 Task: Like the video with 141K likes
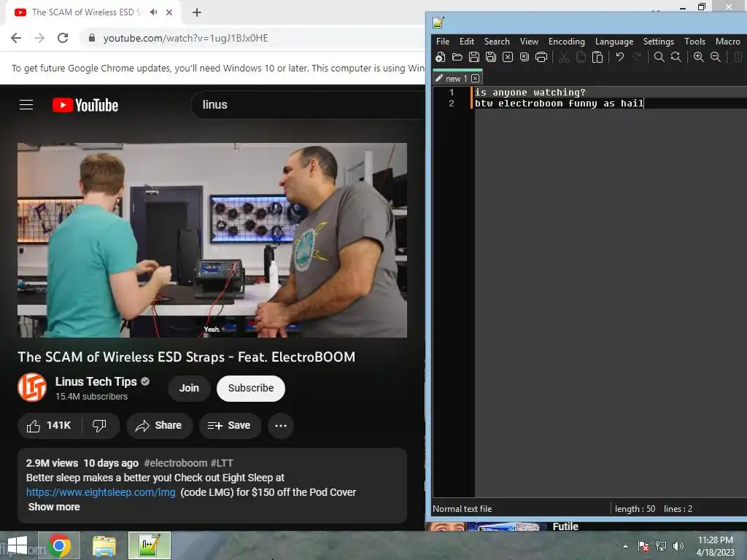pos(49,425)
